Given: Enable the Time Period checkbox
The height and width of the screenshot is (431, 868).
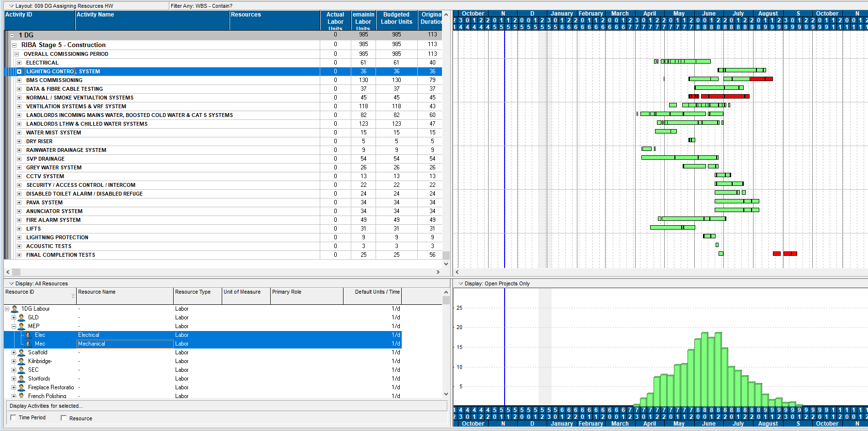Looking at the screenshot, I should [x=13, y=417].
